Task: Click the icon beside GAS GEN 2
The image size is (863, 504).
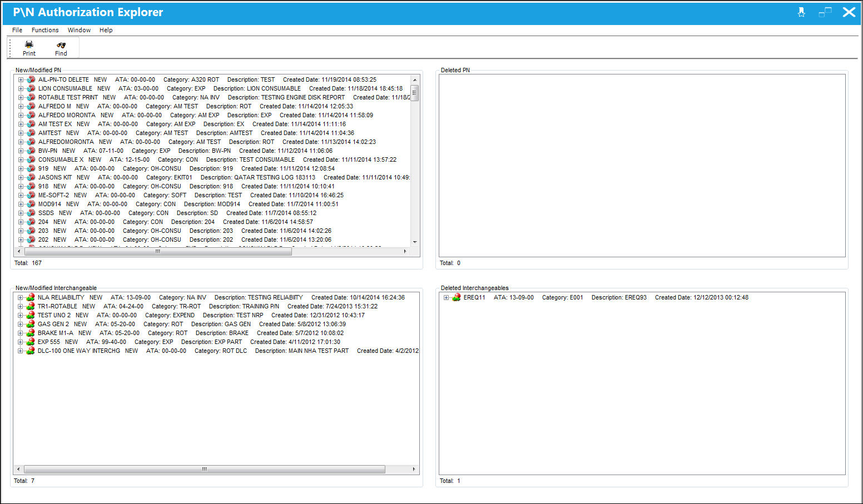Action: pos(31,324)
